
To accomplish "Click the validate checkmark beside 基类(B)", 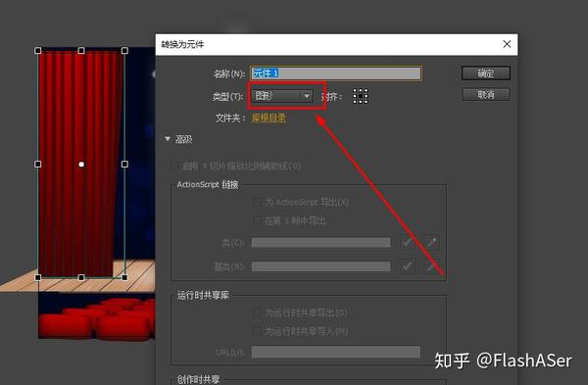I will pyautogui.click(x=408, y=266).
